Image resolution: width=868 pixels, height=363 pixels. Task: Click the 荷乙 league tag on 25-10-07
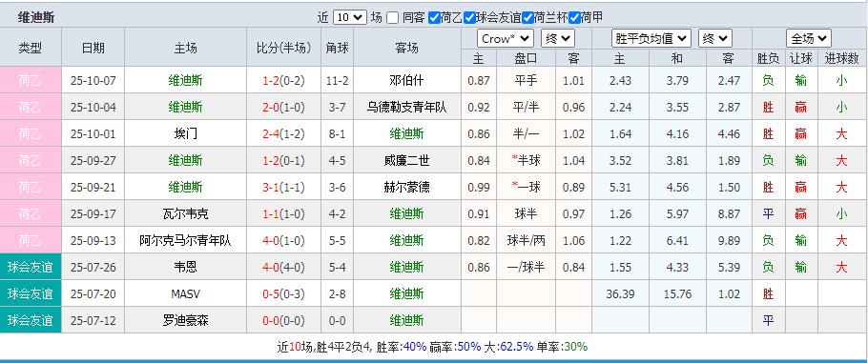31,80
